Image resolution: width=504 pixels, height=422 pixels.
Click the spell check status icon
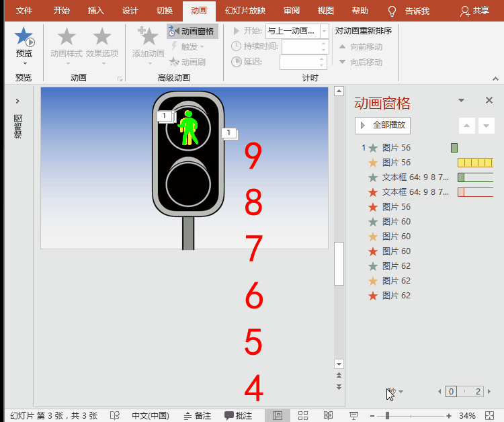[115, 415]
